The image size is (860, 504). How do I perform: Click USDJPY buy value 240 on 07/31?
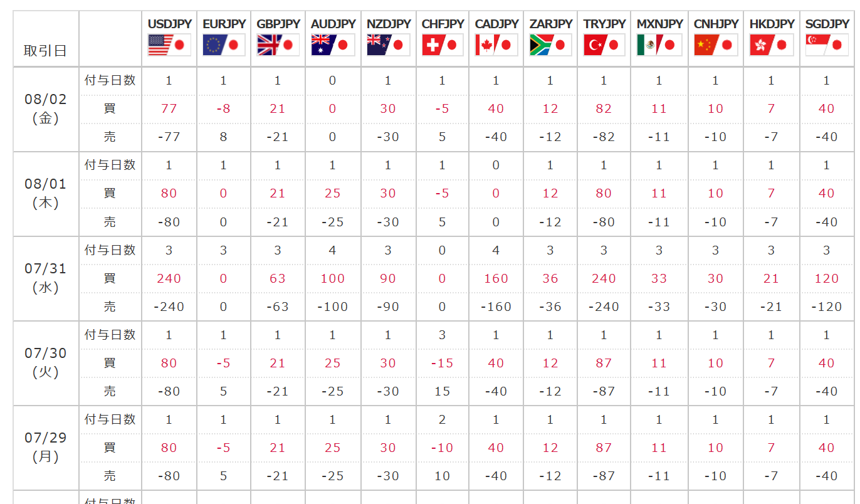169,278
